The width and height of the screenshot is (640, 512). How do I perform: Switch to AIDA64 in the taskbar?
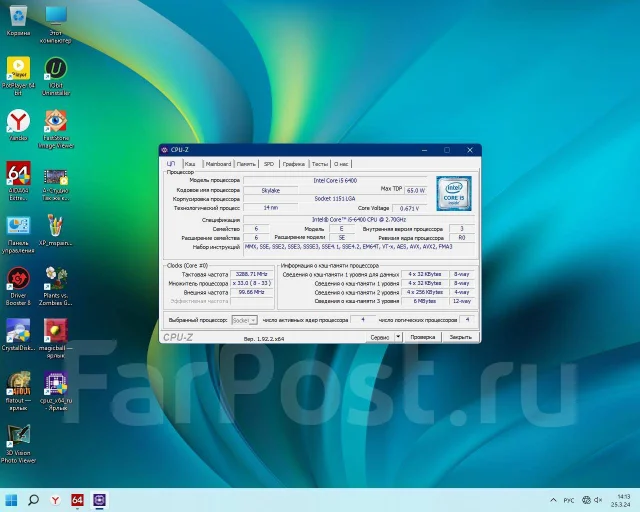pyautogui.click(x=78, y=500)
